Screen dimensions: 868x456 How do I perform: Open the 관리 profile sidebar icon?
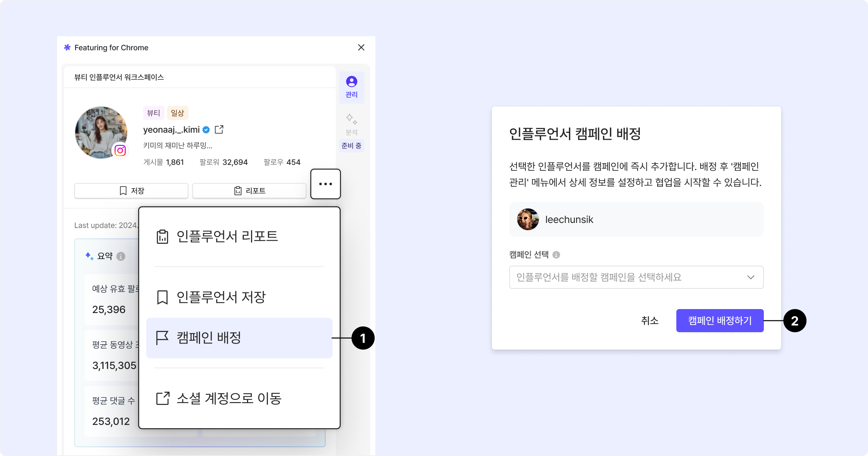coord(351,87)
